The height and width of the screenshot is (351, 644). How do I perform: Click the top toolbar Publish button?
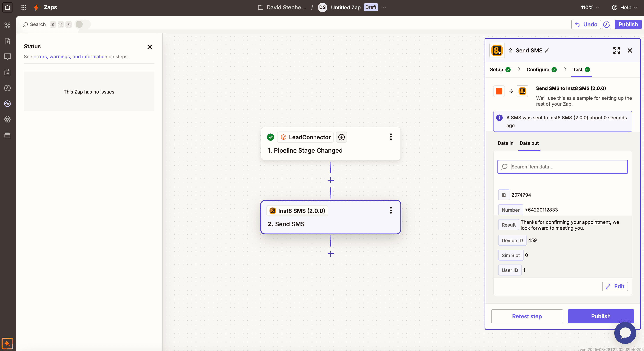(628, 24)
